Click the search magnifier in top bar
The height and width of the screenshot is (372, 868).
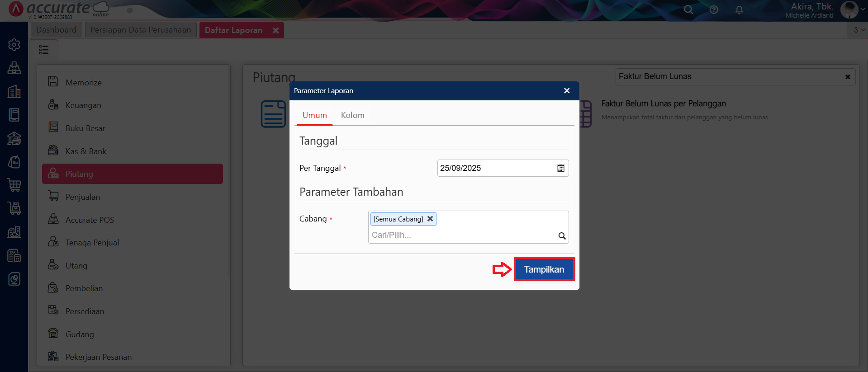coord(688,10)
